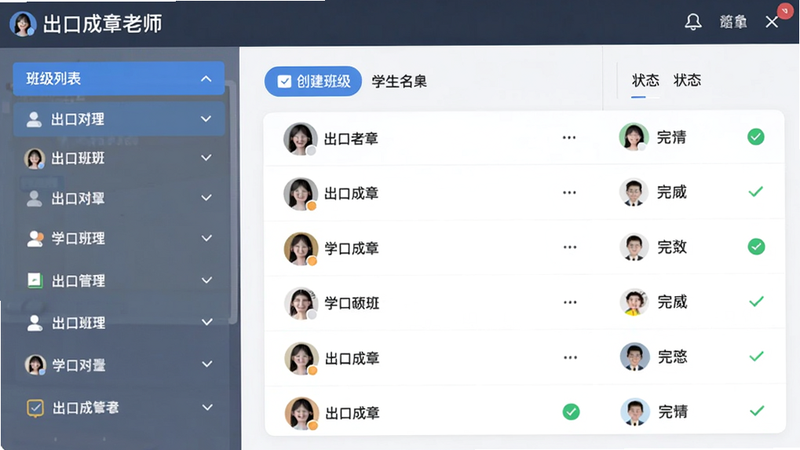800x450 pixels.
Task: Switch to the 学生名臬 tab
Action: pyautogui.click(x=399, y=81)
